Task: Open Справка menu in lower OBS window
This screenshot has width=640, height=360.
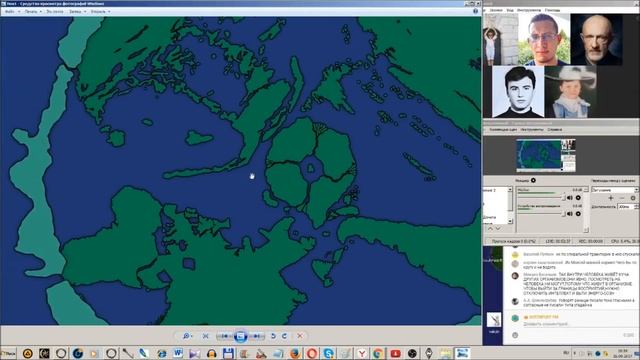Action: coord(554,129)
